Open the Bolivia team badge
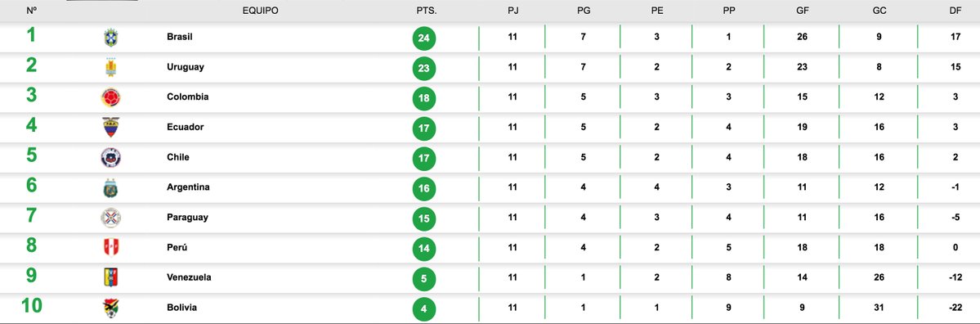 coord(110,308)
